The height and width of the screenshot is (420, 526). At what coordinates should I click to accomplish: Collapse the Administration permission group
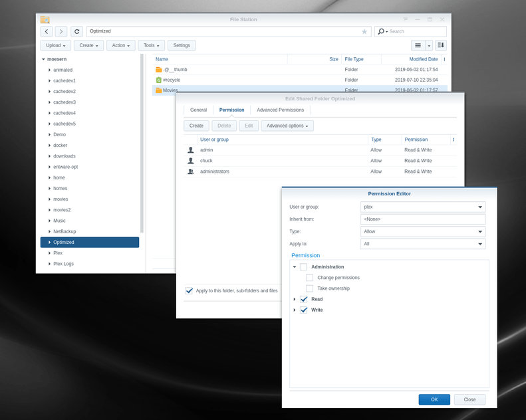(295, 266)
